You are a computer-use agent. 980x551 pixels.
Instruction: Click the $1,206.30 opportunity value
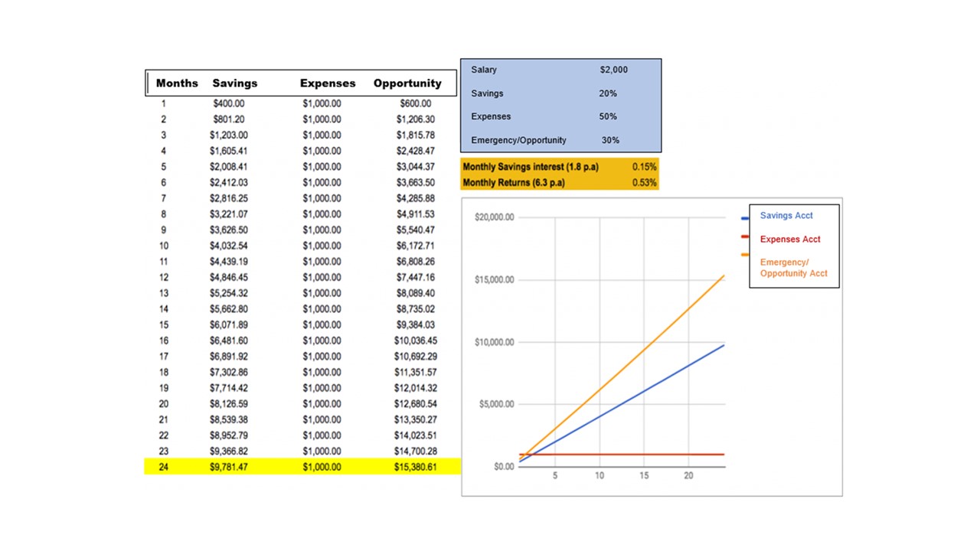coord(416,119)
